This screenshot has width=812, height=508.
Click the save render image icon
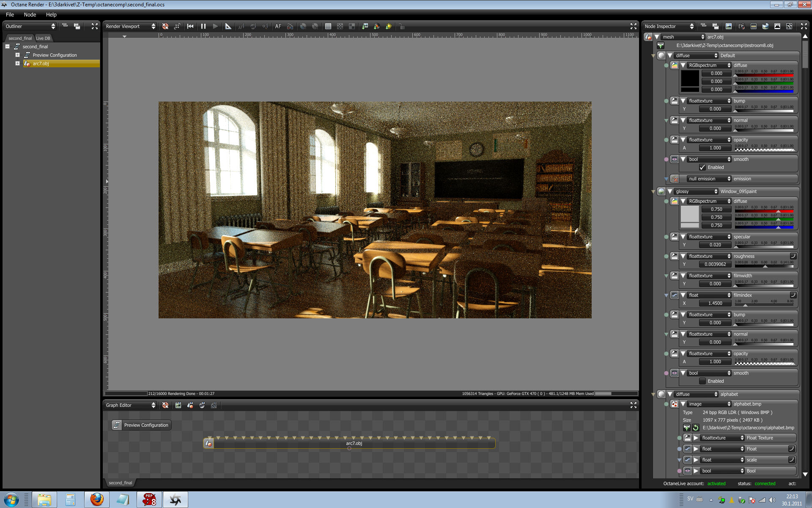(x=365, y=26)
